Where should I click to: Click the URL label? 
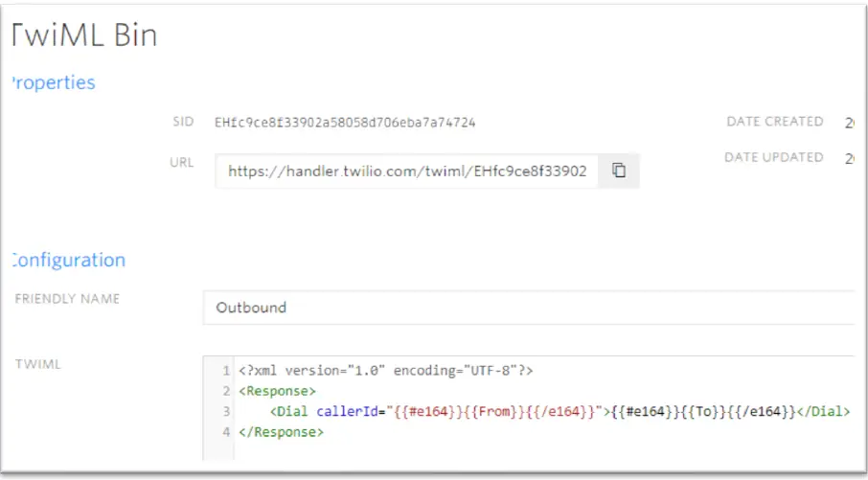[182, 163]
